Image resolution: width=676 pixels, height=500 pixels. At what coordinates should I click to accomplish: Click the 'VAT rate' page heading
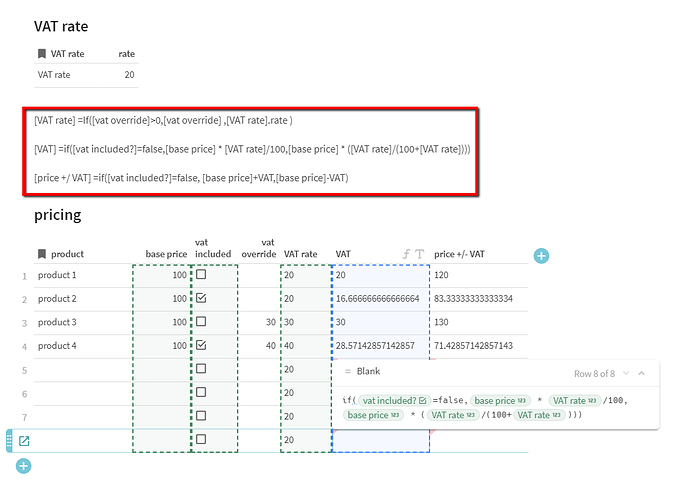click(x=61, y=26)
